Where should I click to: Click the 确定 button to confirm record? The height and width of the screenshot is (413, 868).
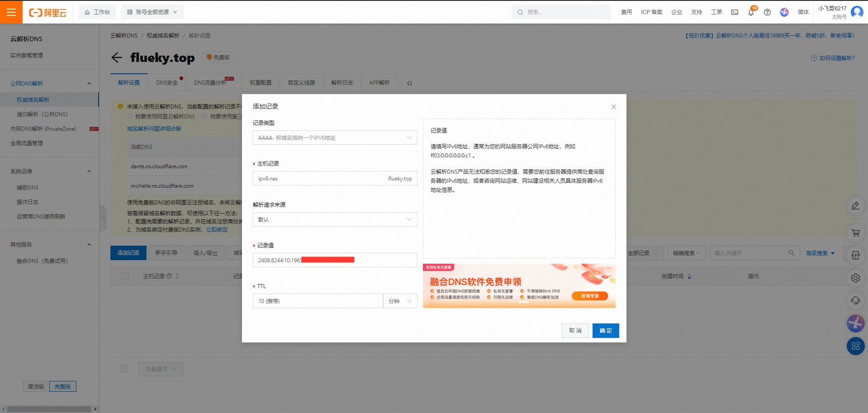coord(605,331)
